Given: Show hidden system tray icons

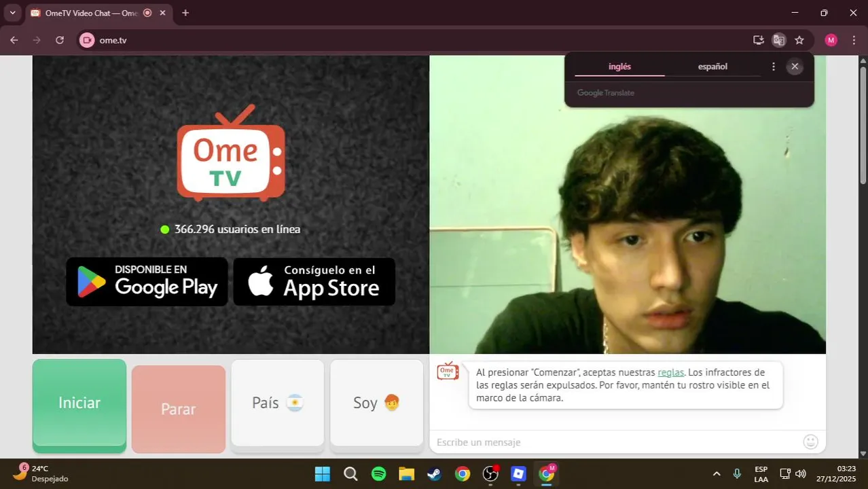Looking at the screenshot, I should 717,473.
